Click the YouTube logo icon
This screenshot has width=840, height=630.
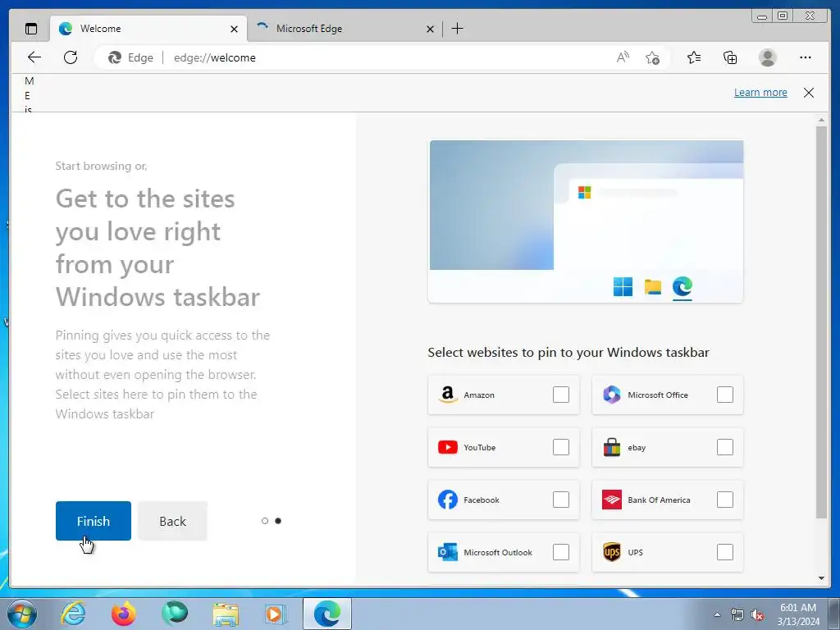(x=448, y=447)
